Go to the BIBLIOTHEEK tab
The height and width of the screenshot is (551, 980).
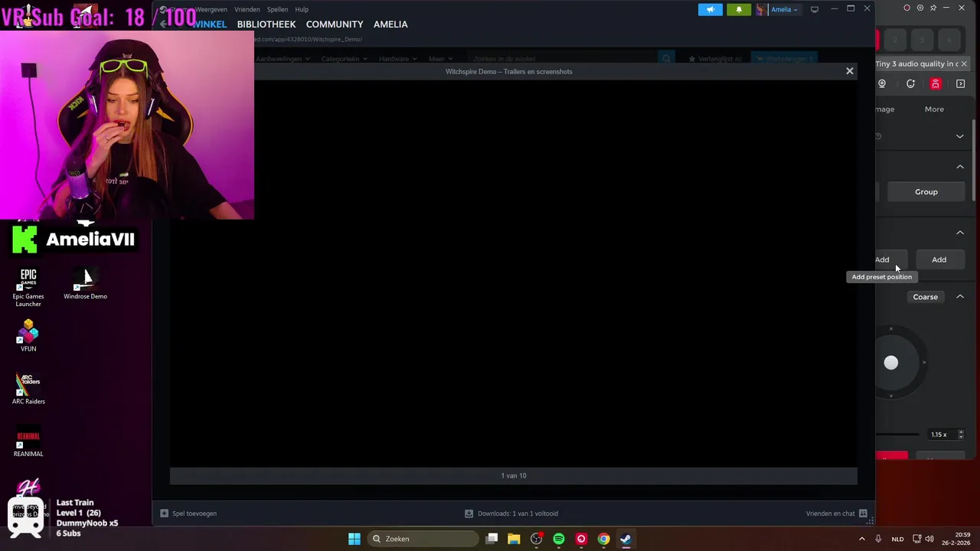pos(266,24)
